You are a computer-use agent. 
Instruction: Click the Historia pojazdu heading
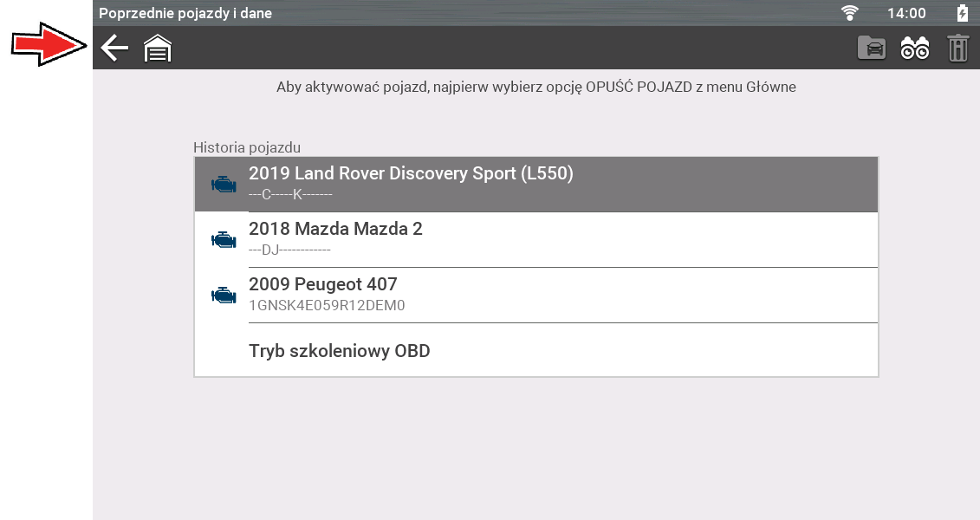247,147
